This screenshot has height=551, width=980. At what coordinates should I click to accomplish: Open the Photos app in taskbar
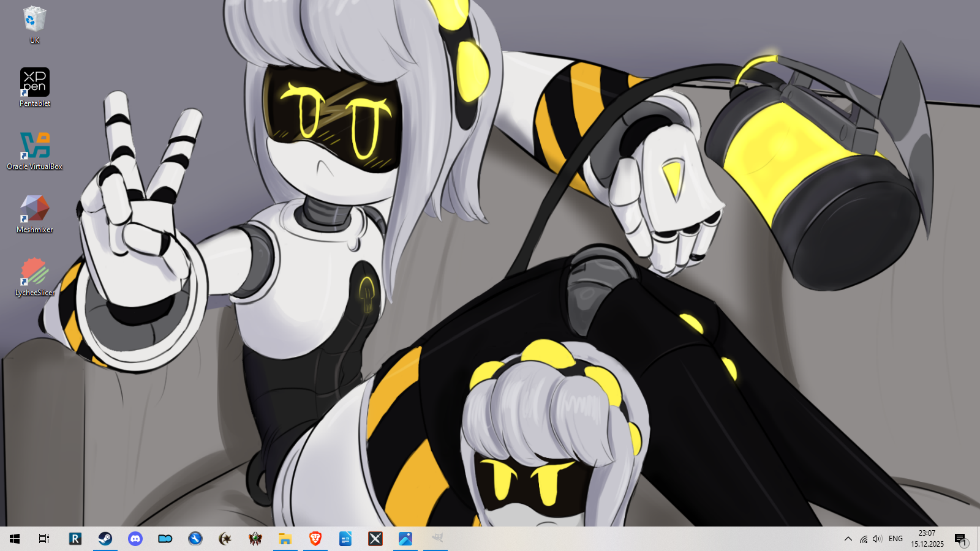[x=405, y=539]
